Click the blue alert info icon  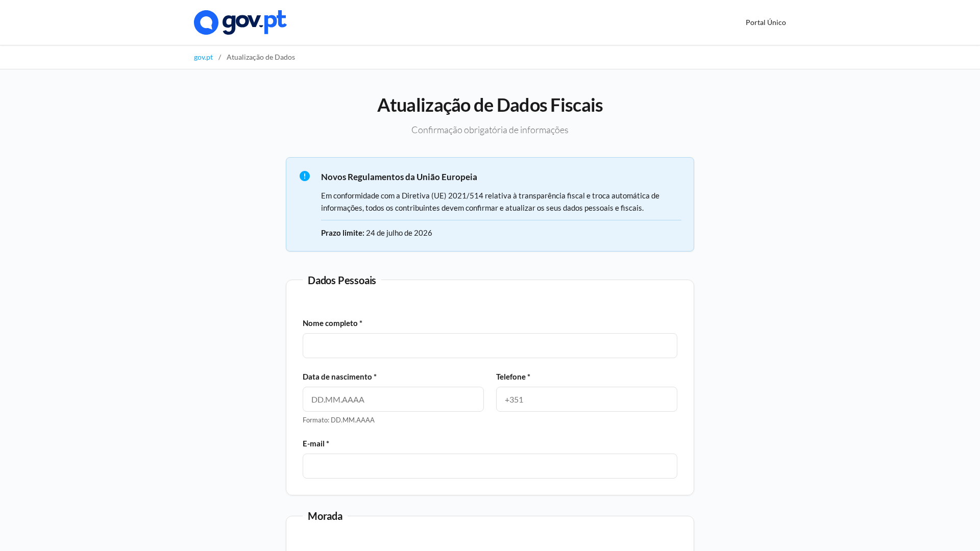click(x=305, y=176)
